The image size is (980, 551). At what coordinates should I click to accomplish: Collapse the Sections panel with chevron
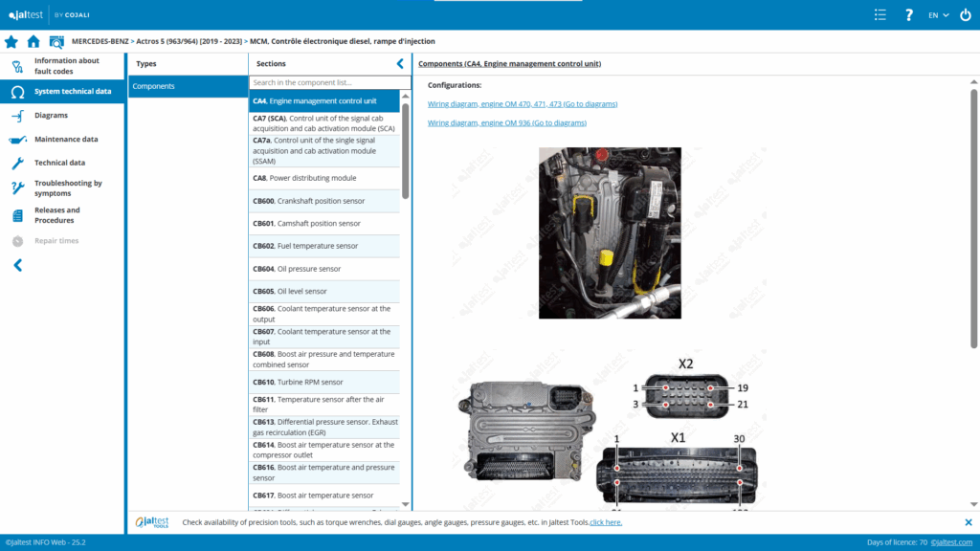[400, 64]
